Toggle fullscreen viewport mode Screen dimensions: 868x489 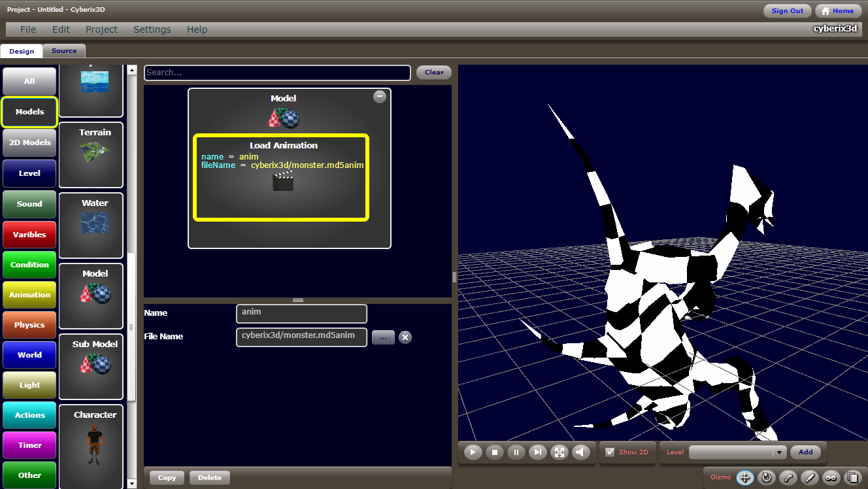click(559, 452)
